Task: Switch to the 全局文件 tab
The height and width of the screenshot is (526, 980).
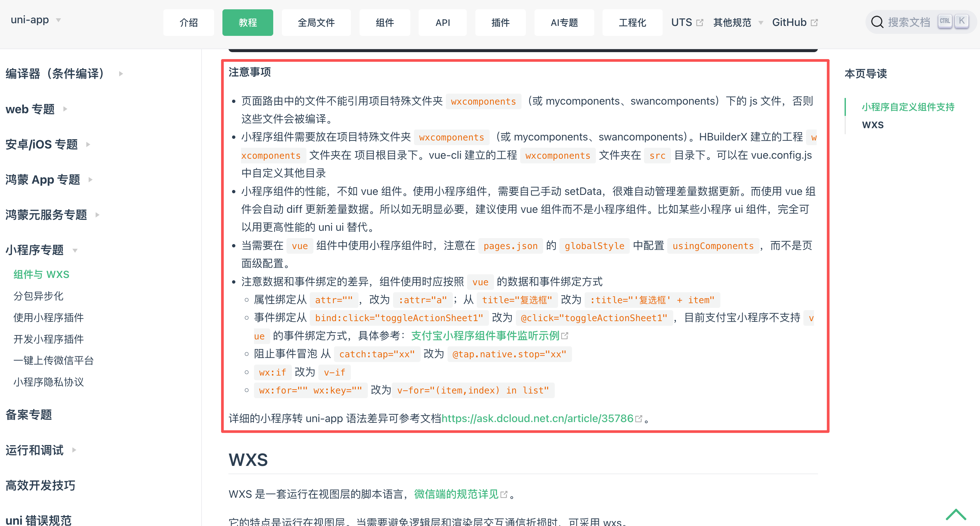Action: click(316, 23)
